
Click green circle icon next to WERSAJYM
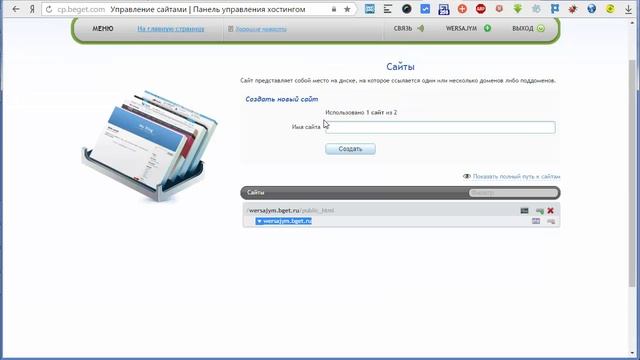(487, 28)
